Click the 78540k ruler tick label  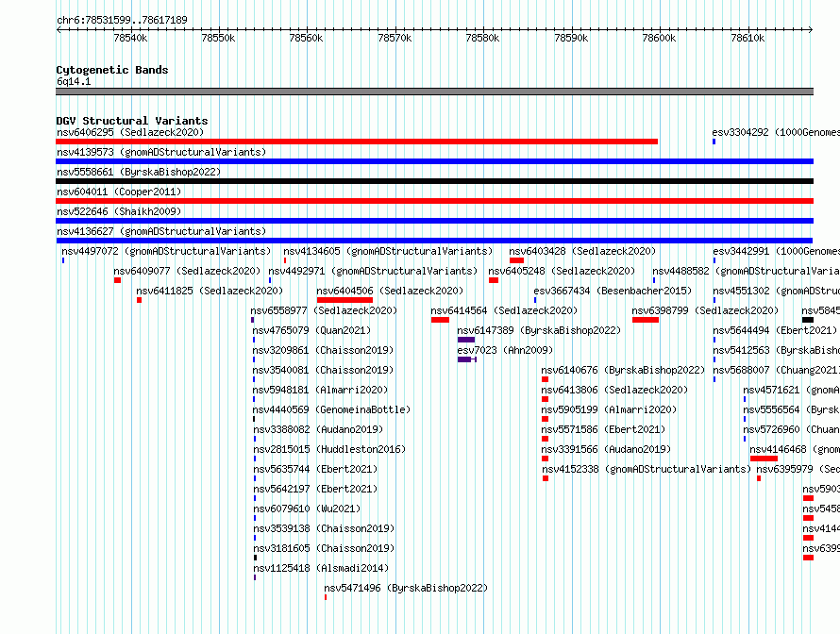tap(130, 38)
